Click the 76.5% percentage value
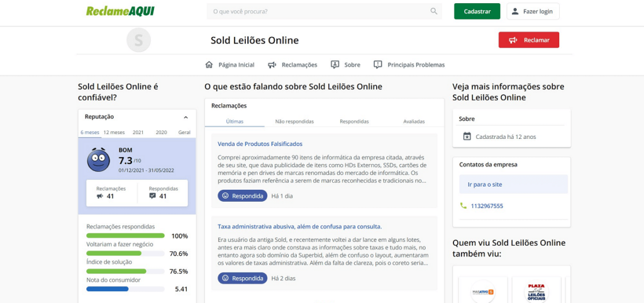 tap(179, 272)
